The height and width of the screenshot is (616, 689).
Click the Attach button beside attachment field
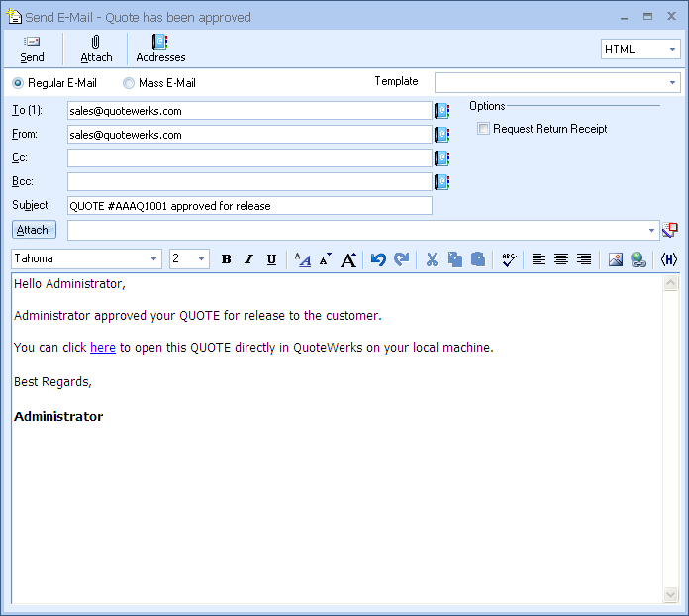[x=35, y=230]
